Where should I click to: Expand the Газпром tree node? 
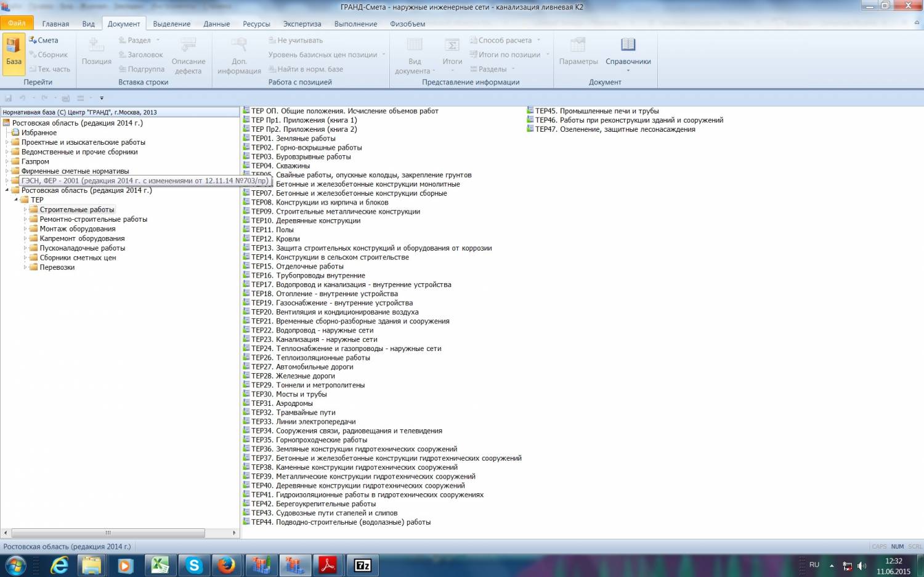(x=7, y=161)
